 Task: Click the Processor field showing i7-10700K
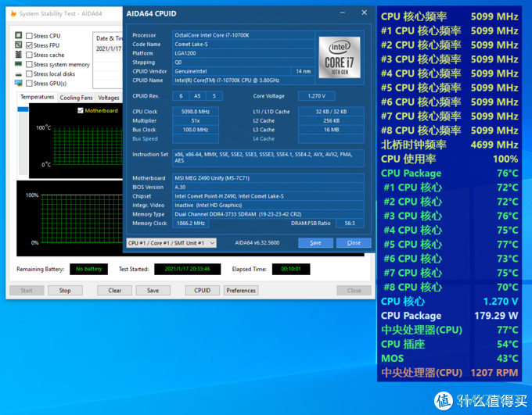[243, 35]
